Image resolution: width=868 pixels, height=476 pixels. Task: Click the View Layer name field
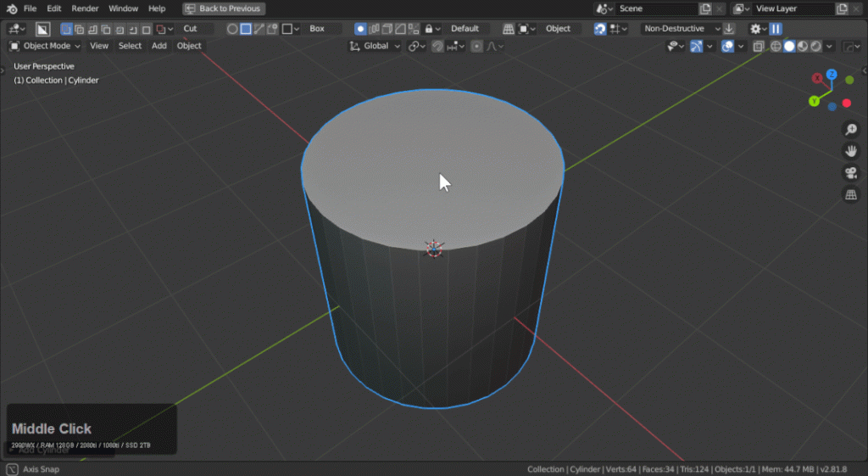click(x=793, y=8)
